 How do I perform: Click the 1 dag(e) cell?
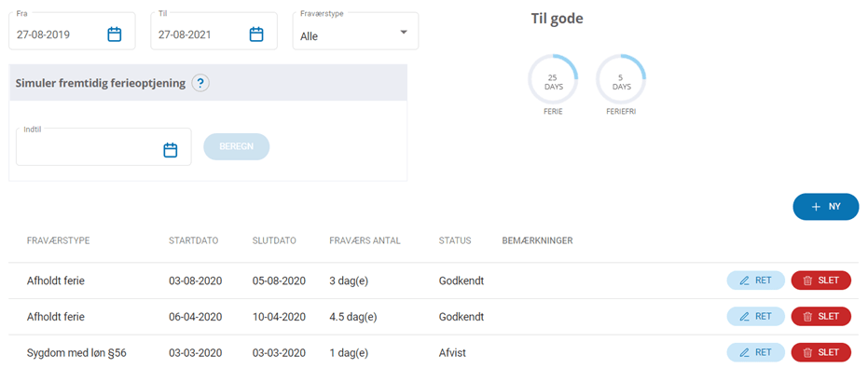pyautogui.click(x=349, y=352)
